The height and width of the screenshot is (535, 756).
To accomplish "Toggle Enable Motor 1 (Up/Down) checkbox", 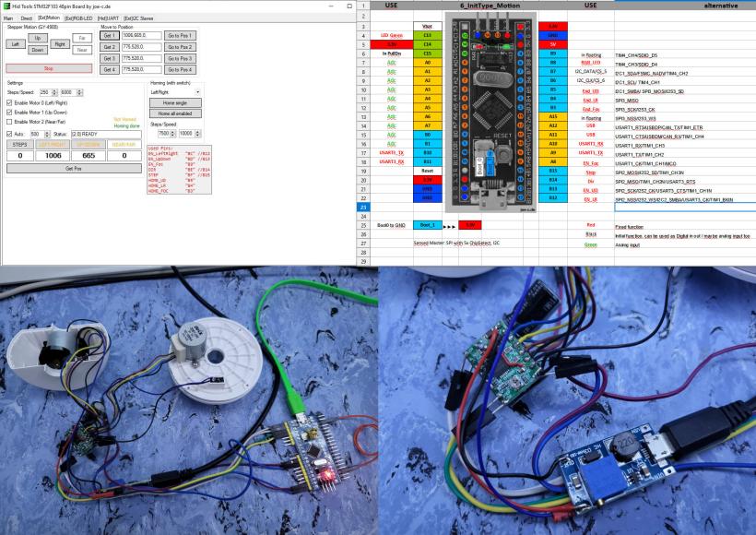I will coord(10,112).
